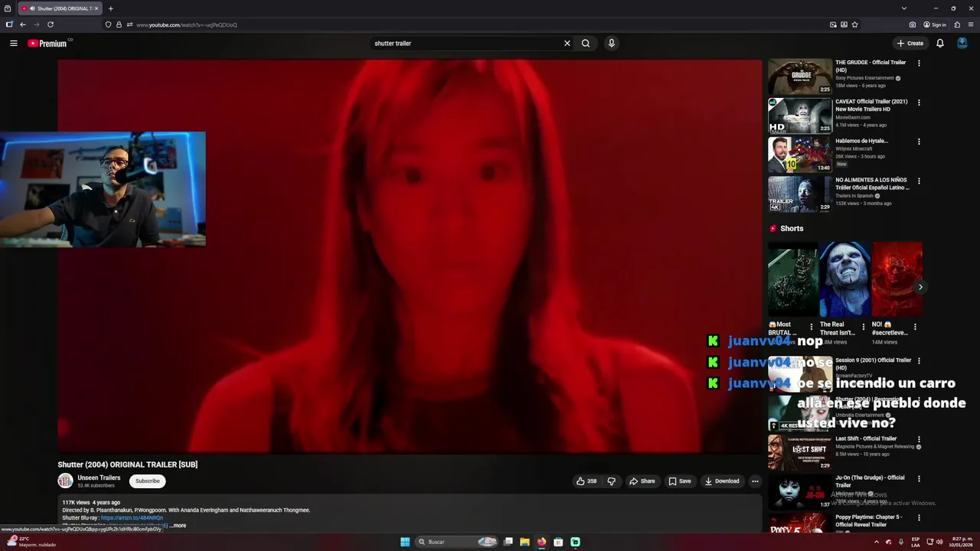The width and height of the screenshot is (980, 551).
Task: Go to YouTube Premium home logo
Action: point(47,44)
